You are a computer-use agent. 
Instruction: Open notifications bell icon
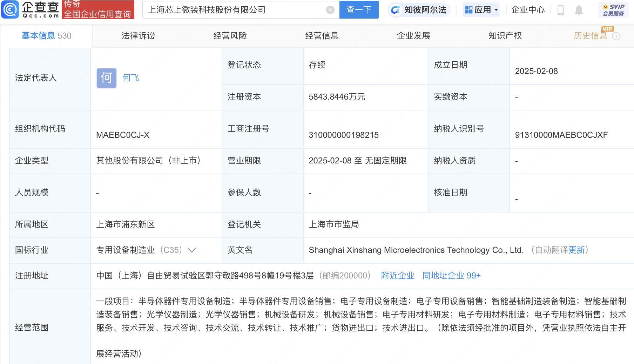(x=579, y=10)
